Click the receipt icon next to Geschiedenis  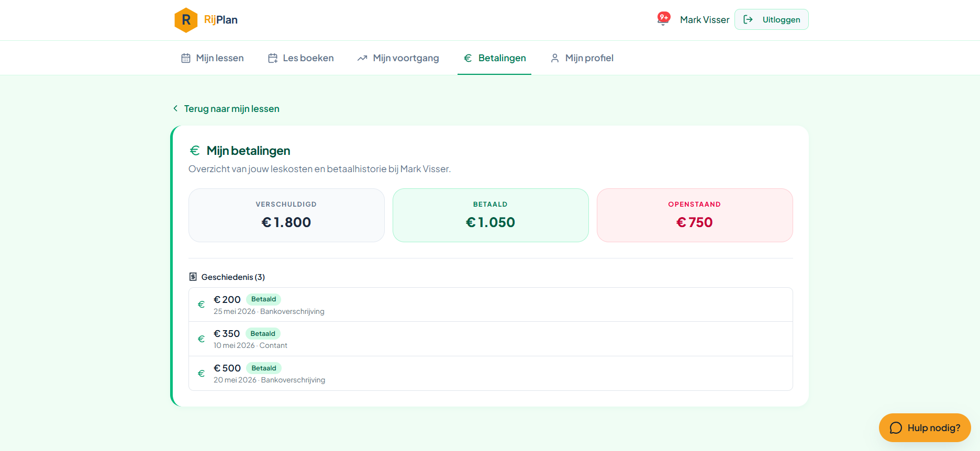pyautogui.click(x=193, y=277)
